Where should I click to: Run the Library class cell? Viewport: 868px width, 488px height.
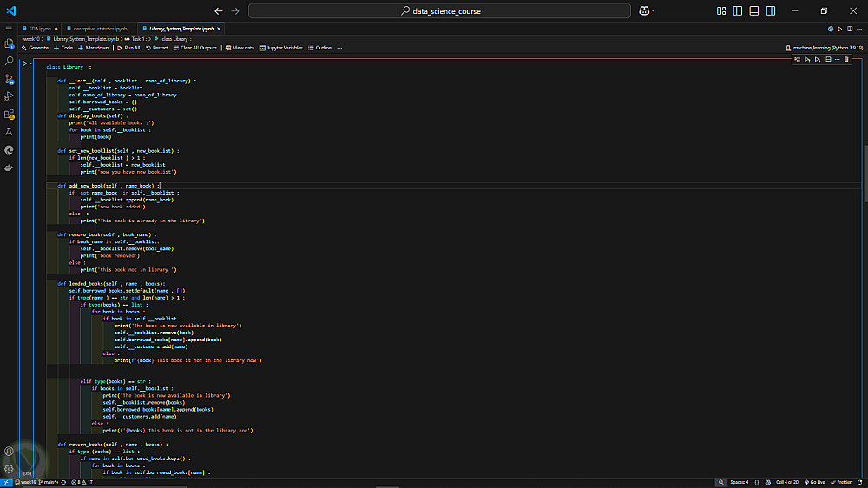[x=25, y=63]
